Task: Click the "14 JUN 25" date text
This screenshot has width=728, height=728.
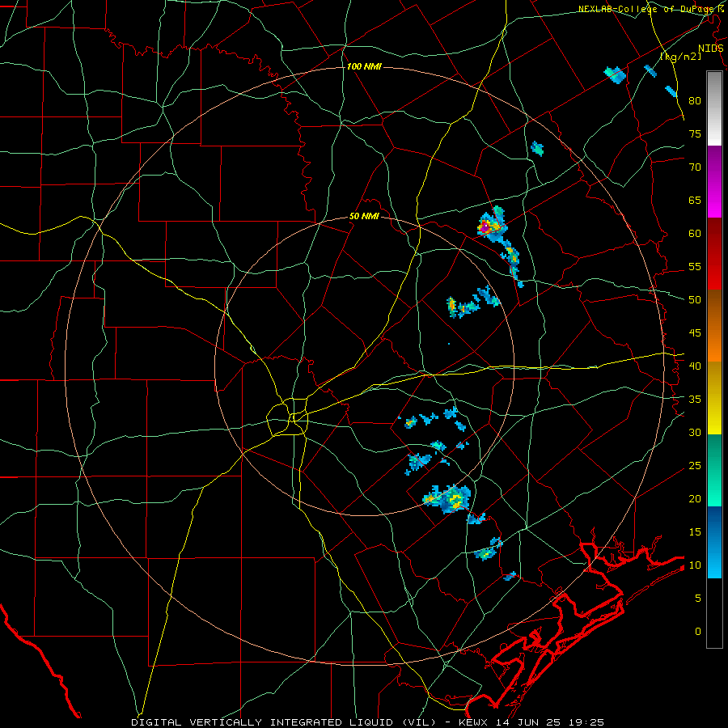Action: [x=528, y=722]
